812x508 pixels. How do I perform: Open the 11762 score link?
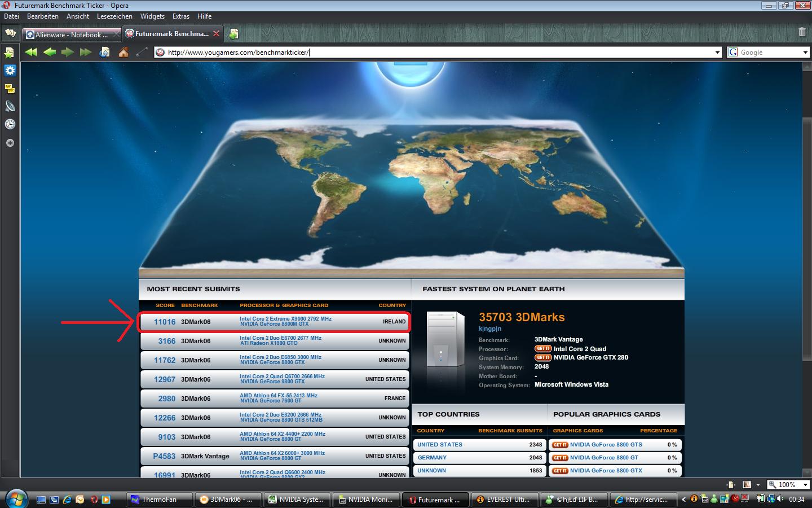pyautogui.click(x=165, y=360)
